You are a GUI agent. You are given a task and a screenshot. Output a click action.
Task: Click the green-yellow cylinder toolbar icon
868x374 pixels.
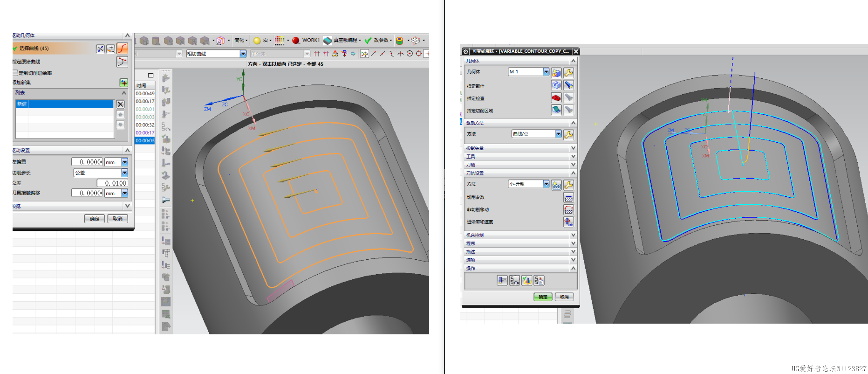399,41
